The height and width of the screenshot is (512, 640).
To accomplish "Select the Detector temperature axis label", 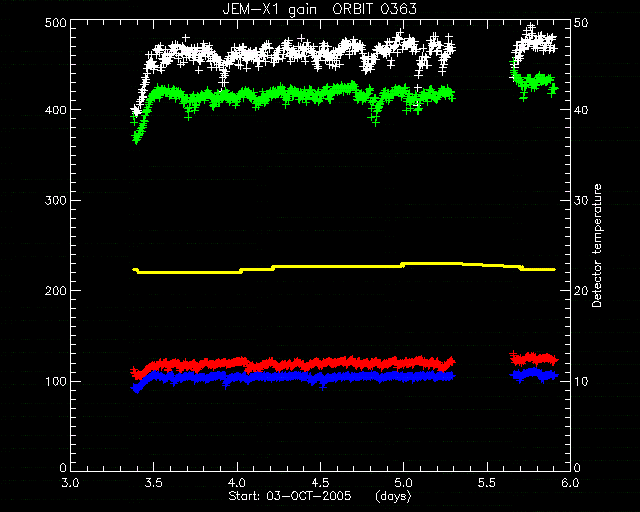I will point(597,245).
